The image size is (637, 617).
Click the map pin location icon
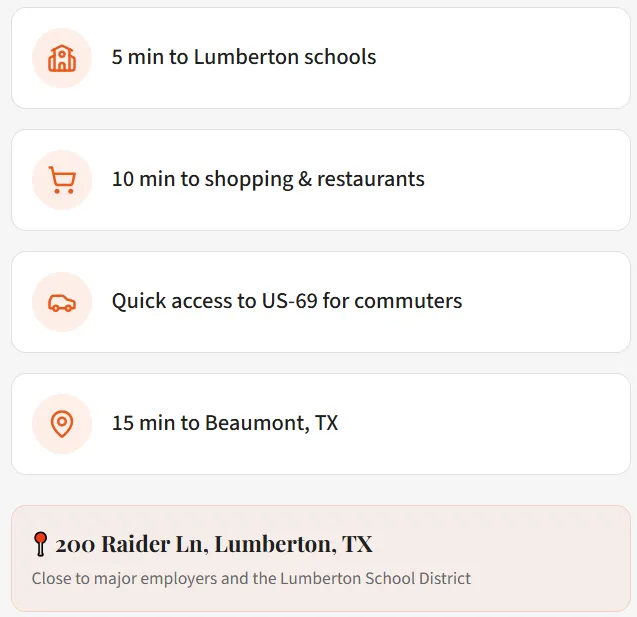pos(62,424)
